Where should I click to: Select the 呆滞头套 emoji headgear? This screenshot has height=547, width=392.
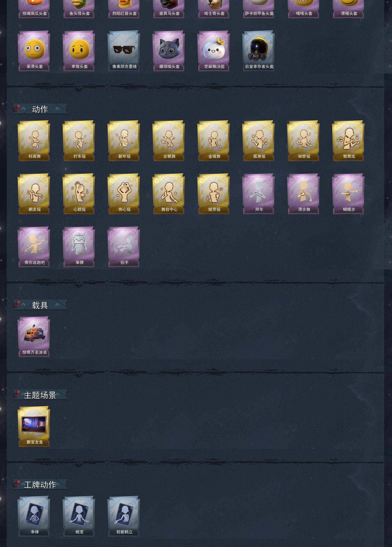[x=34, y=51]
